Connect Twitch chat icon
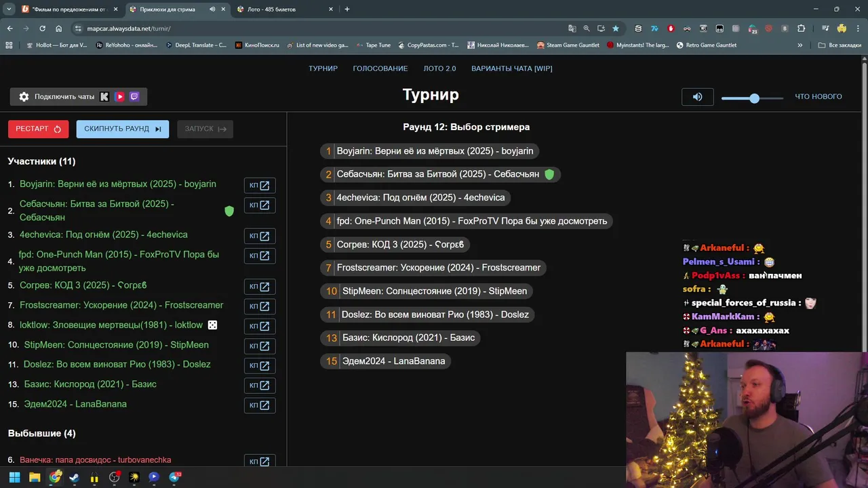The image size is (868, 488). pos(134,97)
